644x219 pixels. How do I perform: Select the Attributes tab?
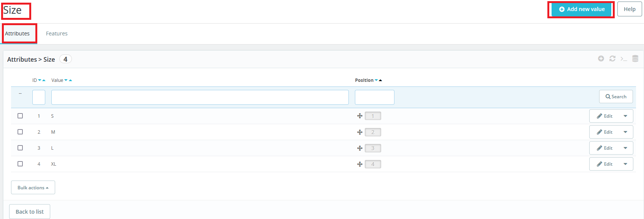pos(17,34)
